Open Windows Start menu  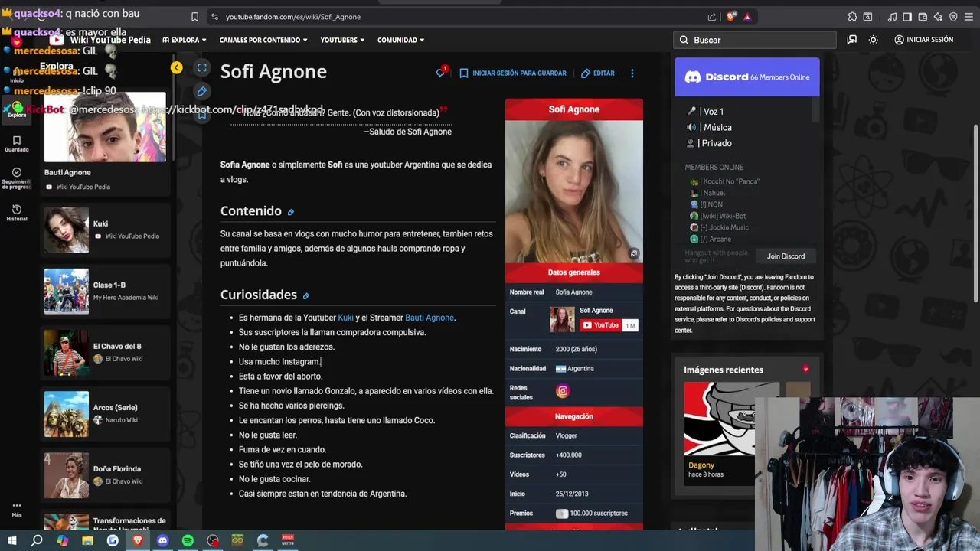tap(11, 541)
